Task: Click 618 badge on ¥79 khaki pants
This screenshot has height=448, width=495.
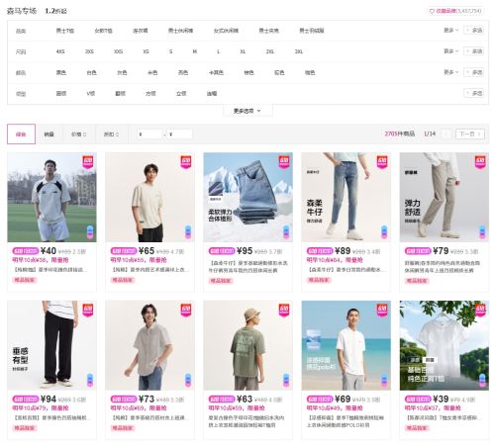Action: pyautogui.click(x=480, y=162)
